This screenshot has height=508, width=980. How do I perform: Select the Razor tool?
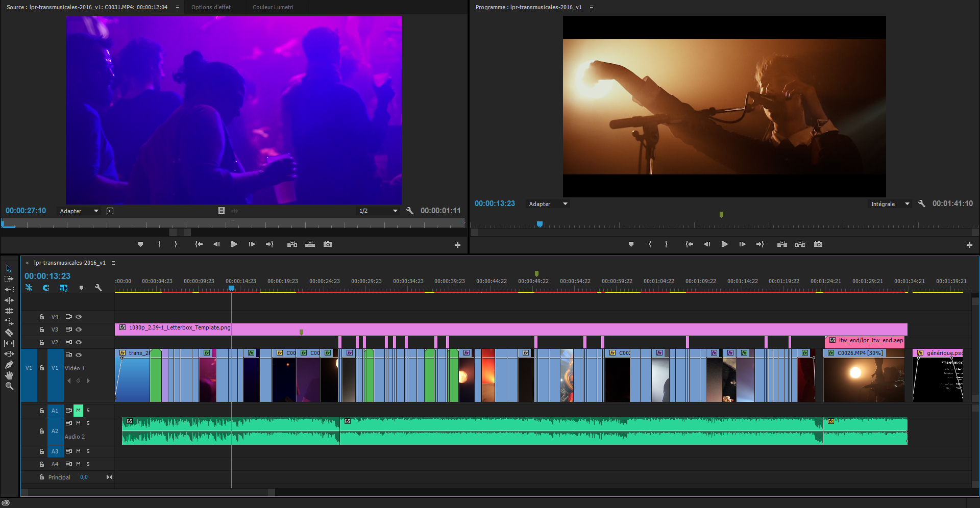(x=9, y=333)
